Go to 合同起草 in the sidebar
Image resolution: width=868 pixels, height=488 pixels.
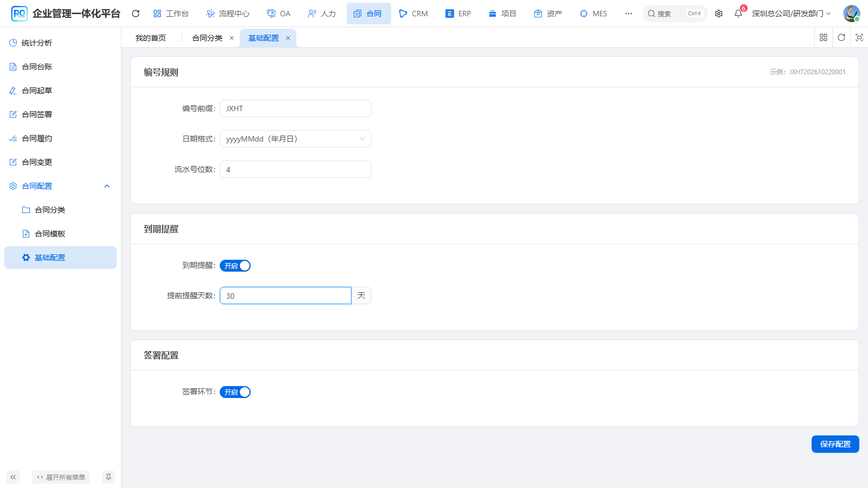pyautogui.click(x=60, y=91)
